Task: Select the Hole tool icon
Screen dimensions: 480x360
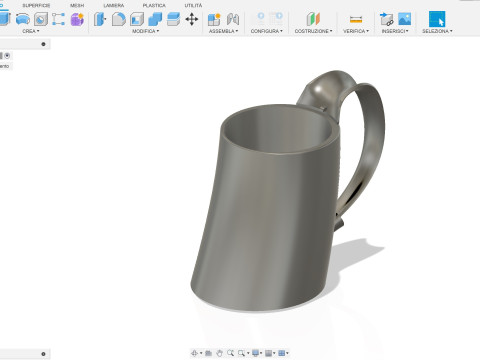Action: coord(41,19)
